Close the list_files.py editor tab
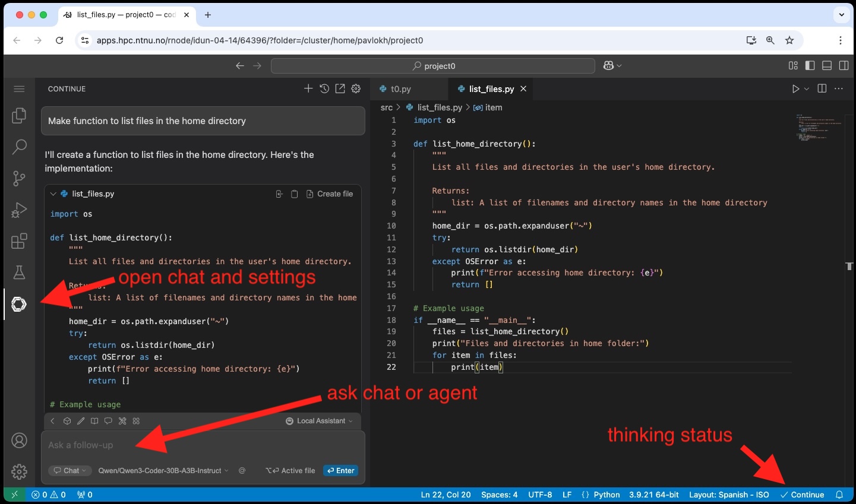 coord(523,88)
